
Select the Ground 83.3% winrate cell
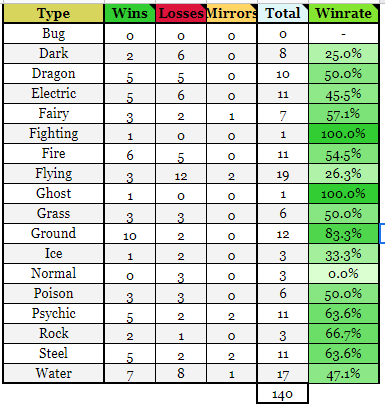[343, 234]
